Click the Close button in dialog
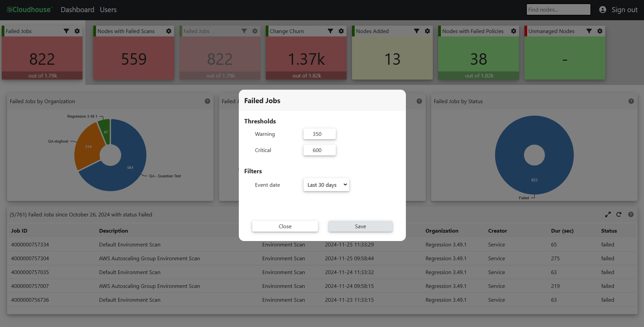This screenshot has width=644, height=327. pyautogui.click(x=285, y=226)
